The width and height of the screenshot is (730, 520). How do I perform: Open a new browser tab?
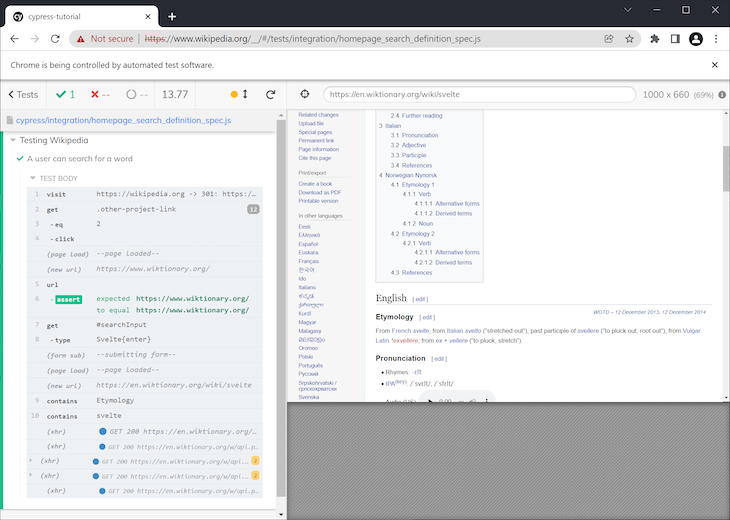172,17
